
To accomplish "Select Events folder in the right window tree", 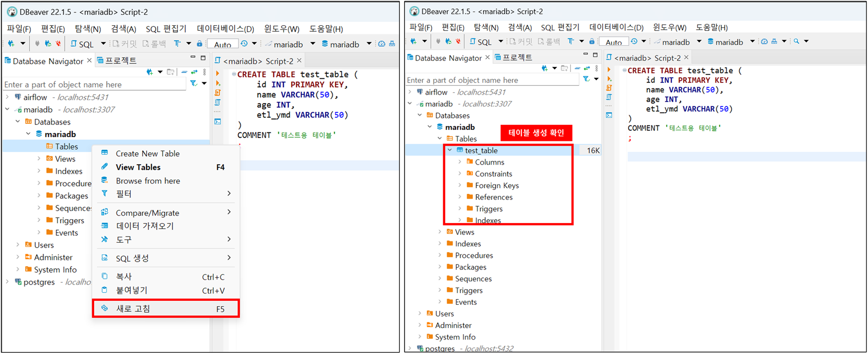I will (462, 302).
